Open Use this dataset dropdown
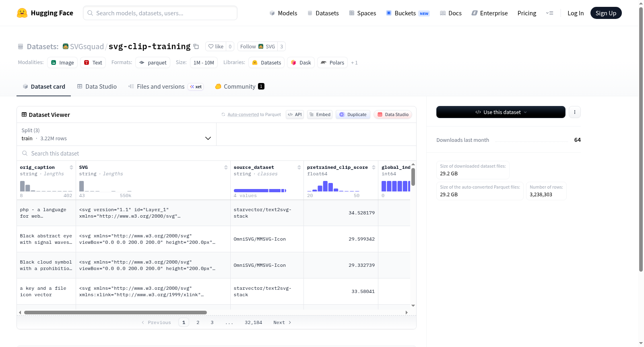The image size is (644, 347). point(501,112)
